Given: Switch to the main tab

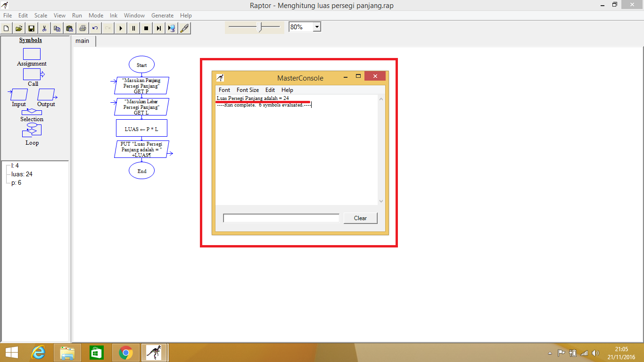Looking at the screenshot, I should coord(83,41).
